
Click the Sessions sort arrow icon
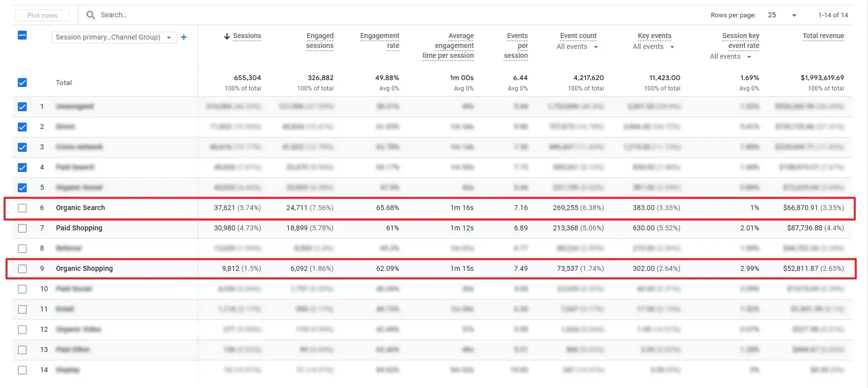click(227, 36)
